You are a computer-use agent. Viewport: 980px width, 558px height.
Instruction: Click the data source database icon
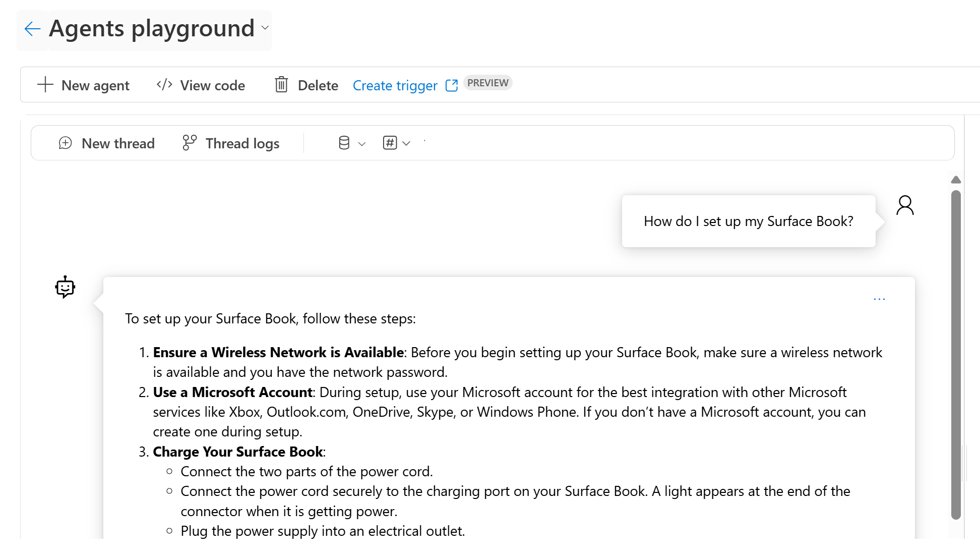(x=343, y=143)
